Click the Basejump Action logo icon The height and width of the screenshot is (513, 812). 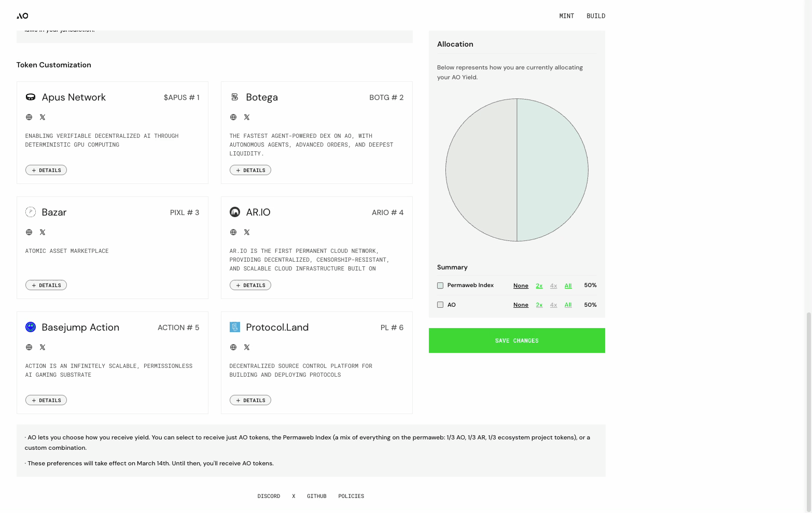click(31, 327)
